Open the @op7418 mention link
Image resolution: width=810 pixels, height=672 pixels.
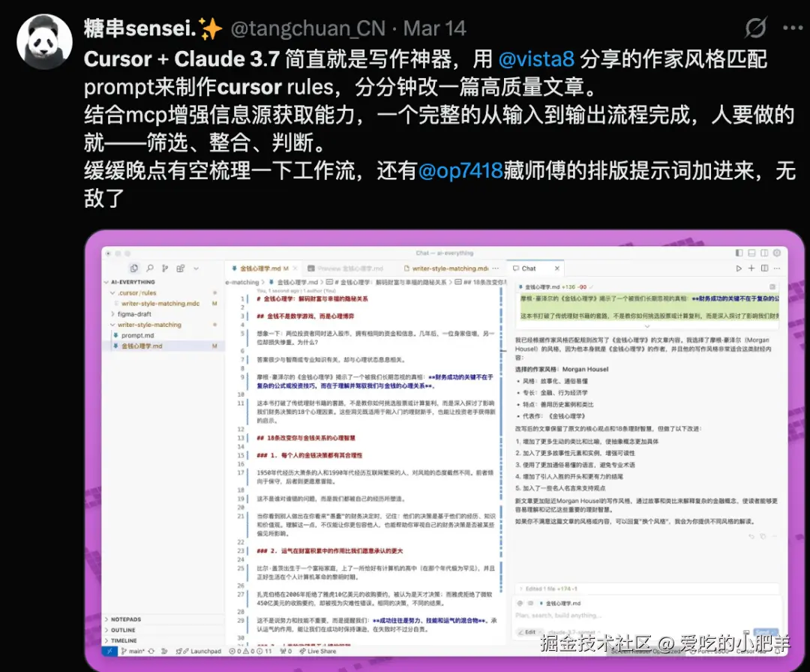[x=460, y=170]
